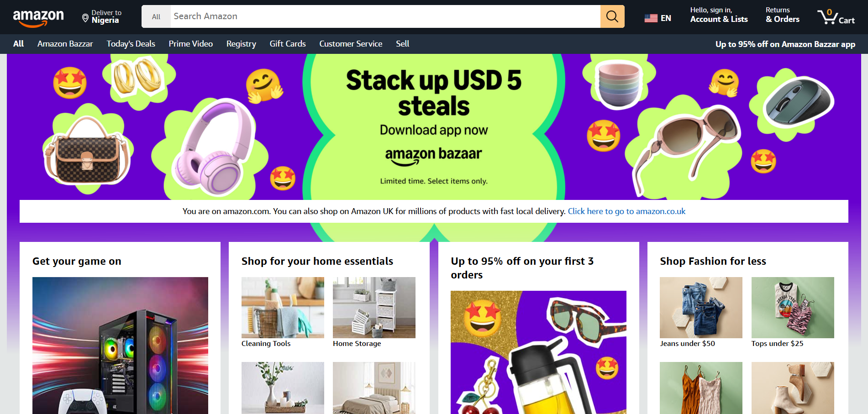This screenshot has height=414, width=868.
Task: Select Gift Cards navigation item
Action: click(288, 44)
